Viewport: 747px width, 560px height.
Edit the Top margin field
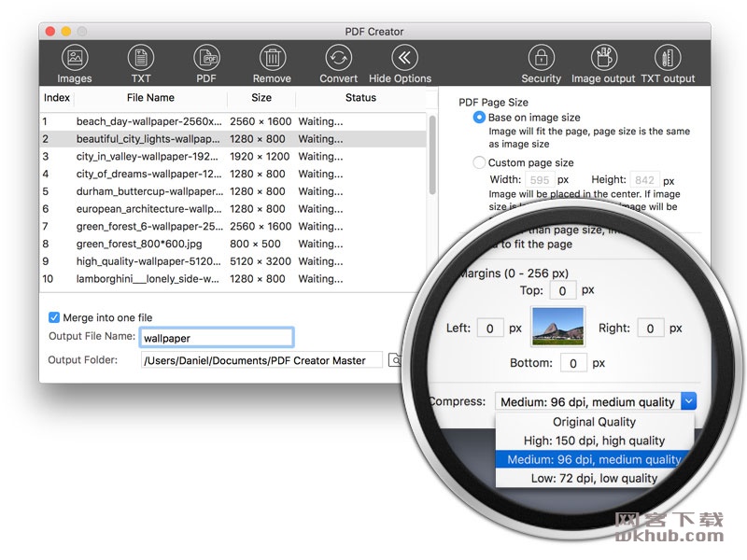563,290
